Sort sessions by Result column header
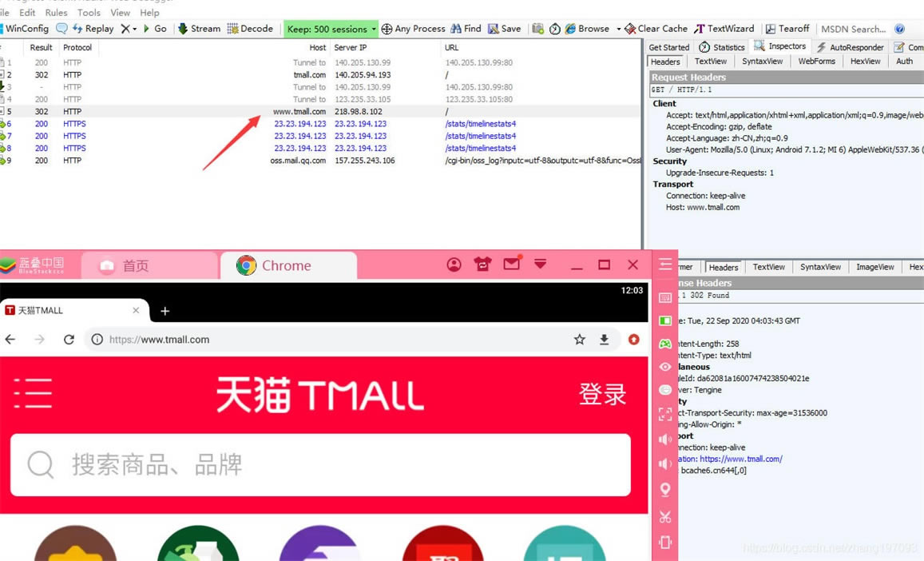The width and height of the screenshot is (924, 561). coord(42,47)
